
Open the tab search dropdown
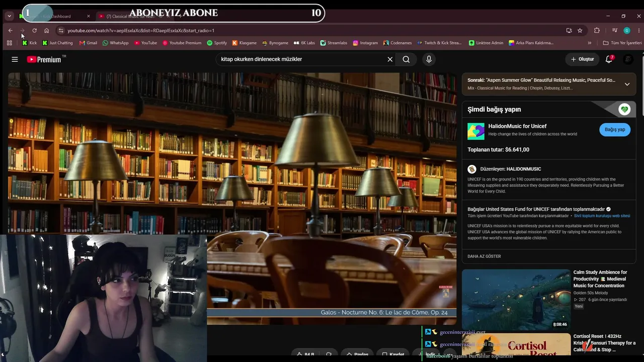(x=9, y=16)
